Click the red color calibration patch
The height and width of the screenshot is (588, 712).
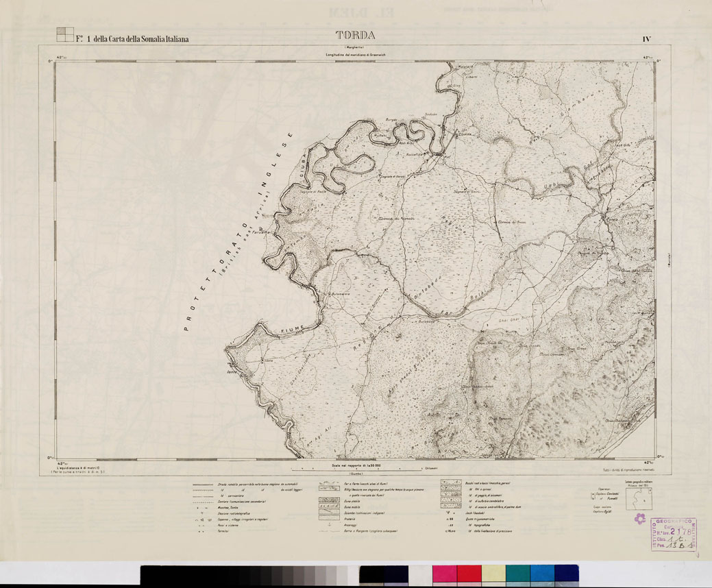(x=469, y=574)
